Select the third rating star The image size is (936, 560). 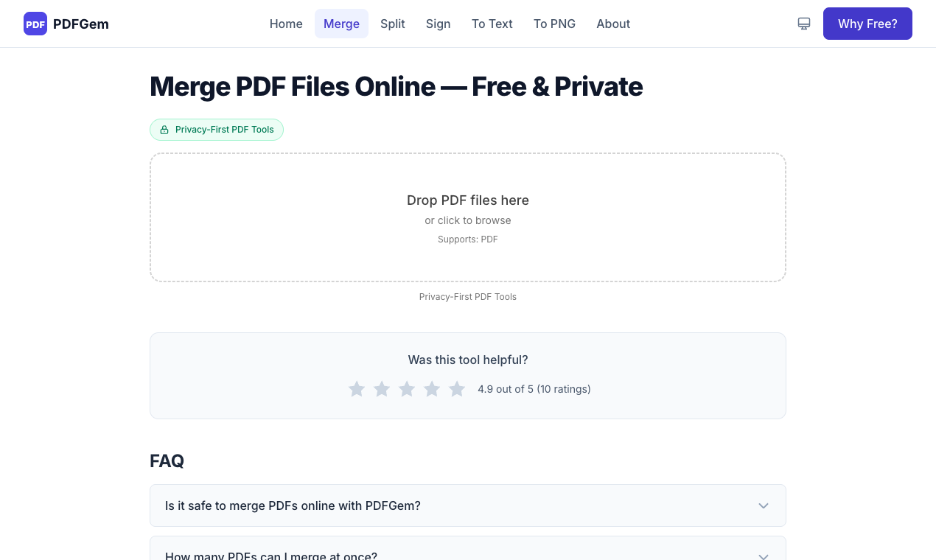(407, 389)
